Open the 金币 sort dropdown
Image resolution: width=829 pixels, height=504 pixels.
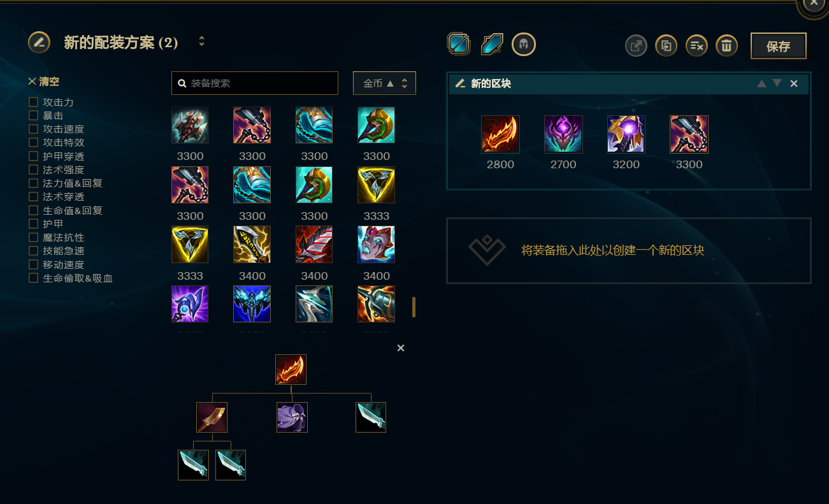384,83
